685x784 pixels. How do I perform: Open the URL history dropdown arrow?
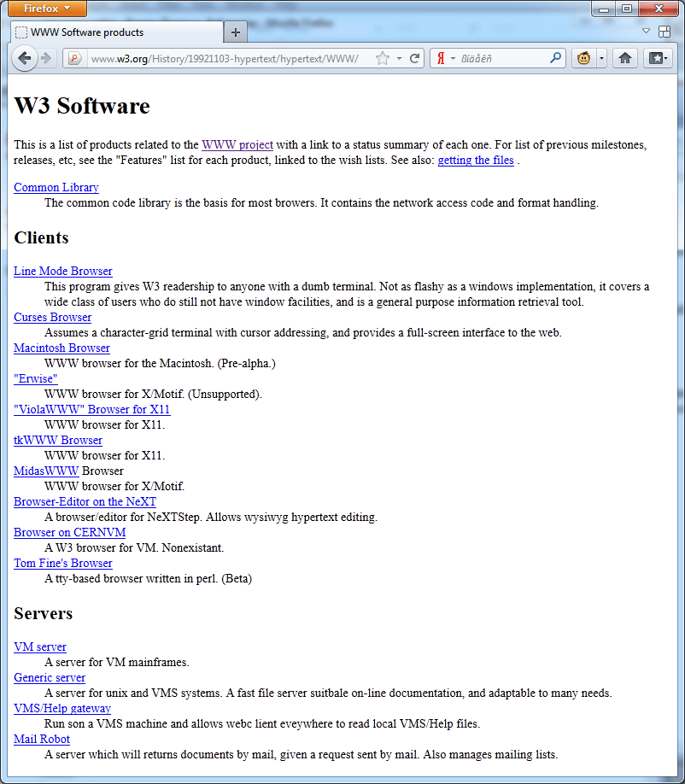click(x=399, y=58)
